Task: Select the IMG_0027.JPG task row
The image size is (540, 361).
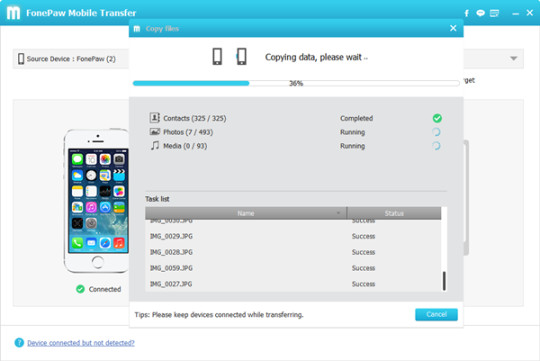Action: click(293, 283)
